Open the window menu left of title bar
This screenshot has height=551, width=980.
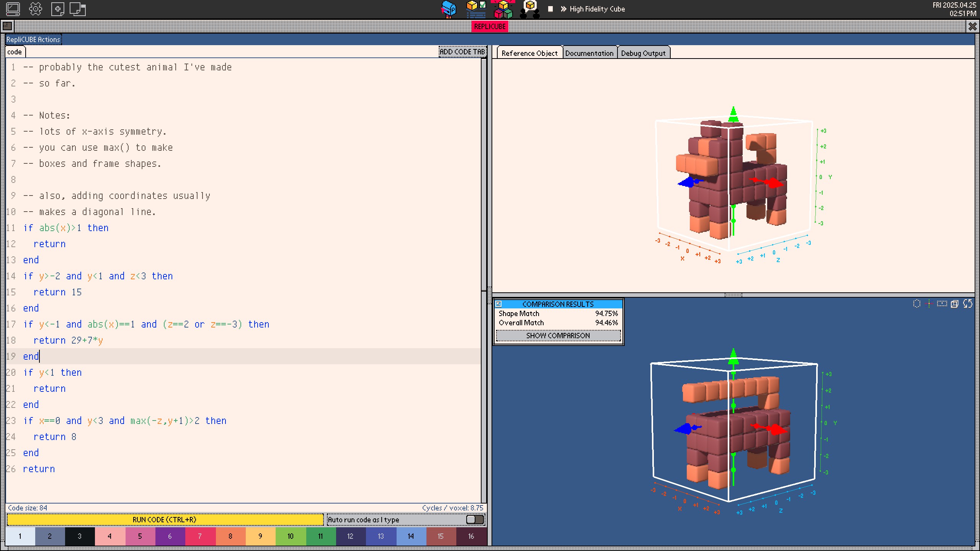7,26
